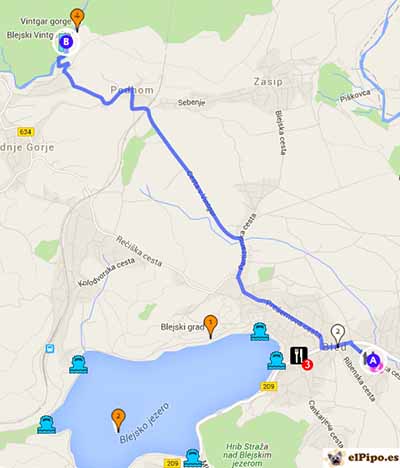Viewport: 400px width, 468px height.
Task: Click the Zasip town label
Action: (268, 82)
